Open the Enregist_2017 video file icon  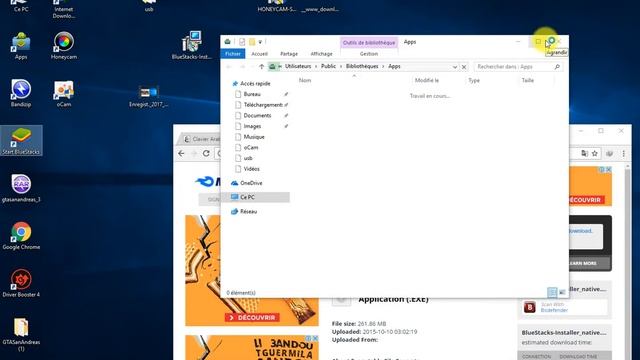coord(149,96)
